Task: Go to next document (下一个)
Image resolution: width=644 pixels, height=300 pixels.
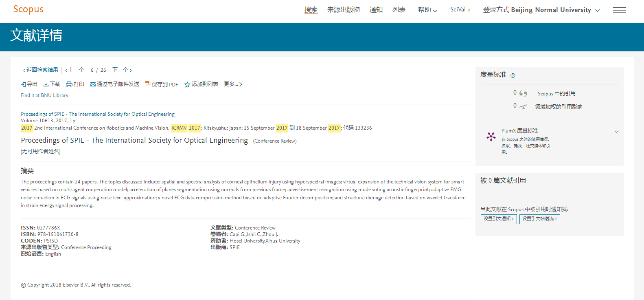Action: (122, 70)
